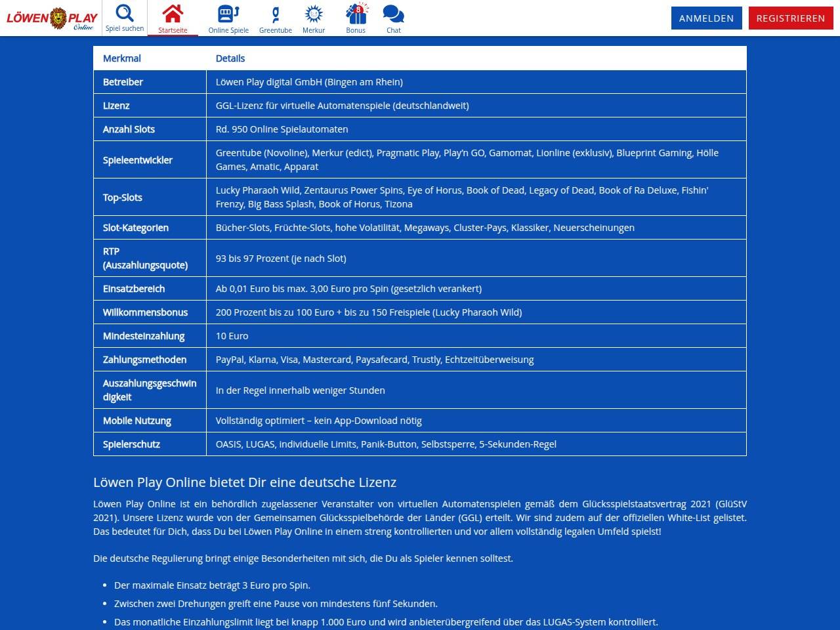The height and width of the screenshot is (630, 840).
Task: Click the Registrieren button
Action: point(791,18)
